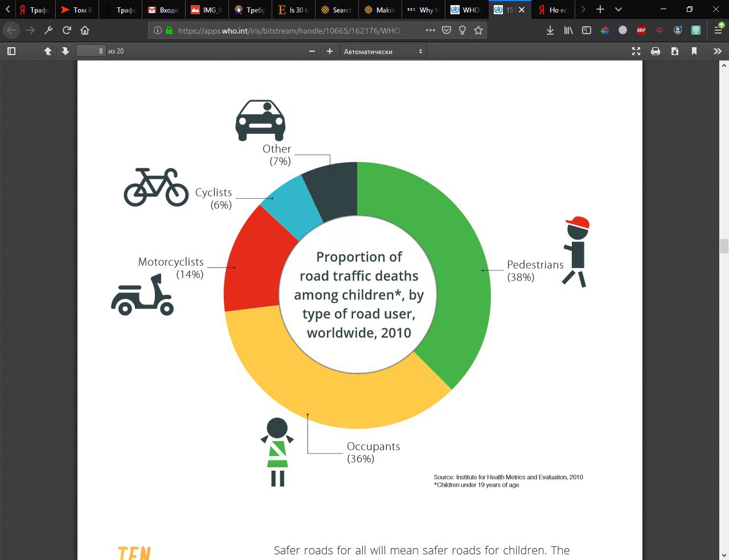Click the PDF page number field
This screenshot has height=560, width=729.
pyautogui.click(x=91, y=51)
